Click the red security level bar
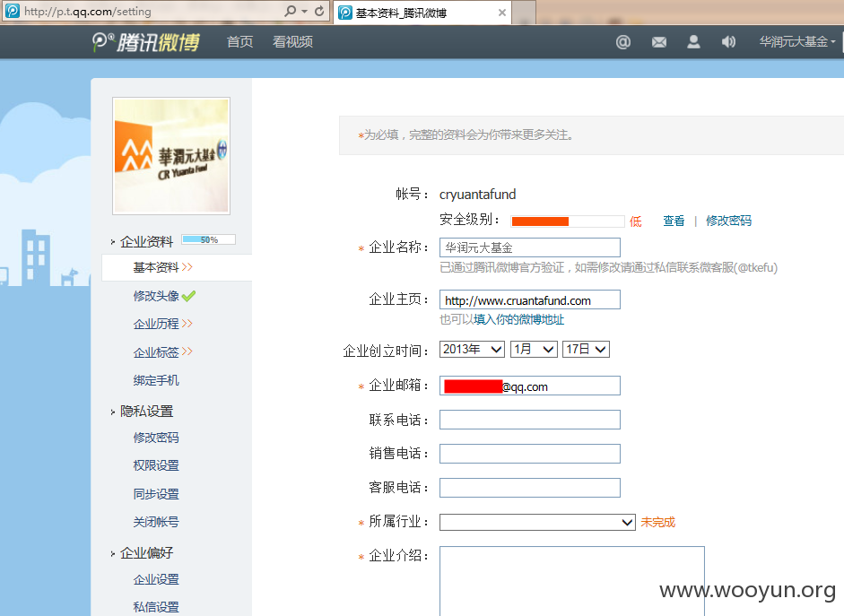The height and width of the screenshot is (616, 844). [540, 221]
